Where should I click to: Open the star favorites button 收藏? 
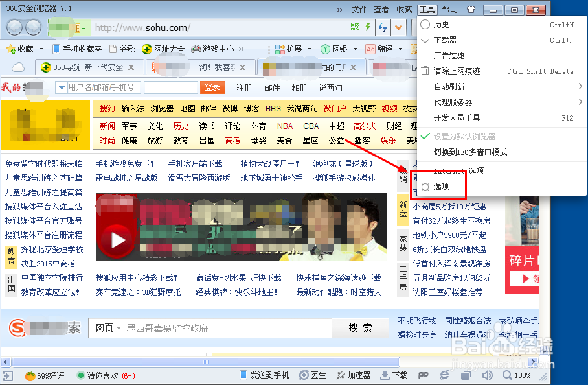20,49
